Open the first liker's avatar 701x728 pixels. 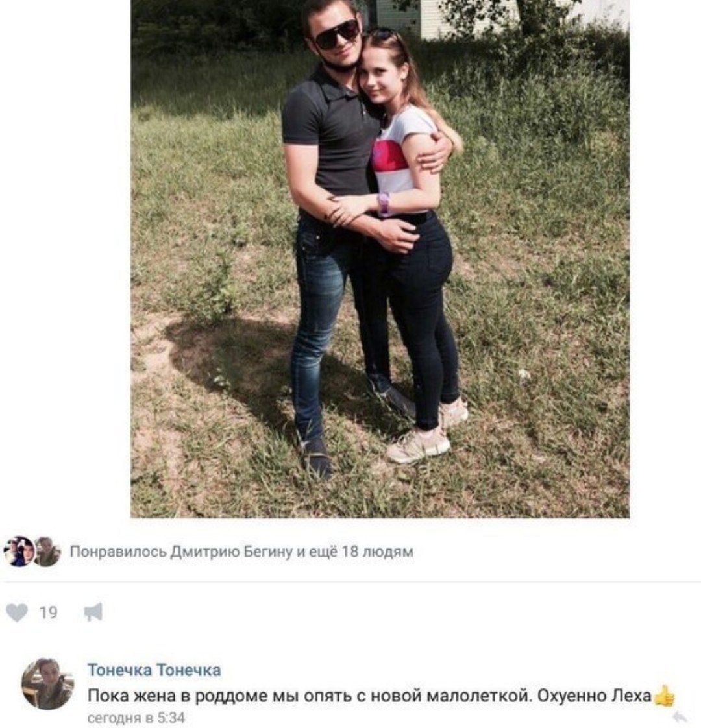click(x=19, y=551)
